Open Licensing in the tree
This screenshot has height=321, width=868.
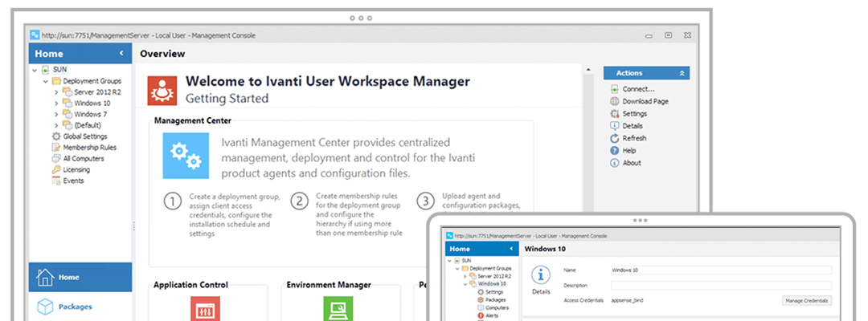point(71,169)
